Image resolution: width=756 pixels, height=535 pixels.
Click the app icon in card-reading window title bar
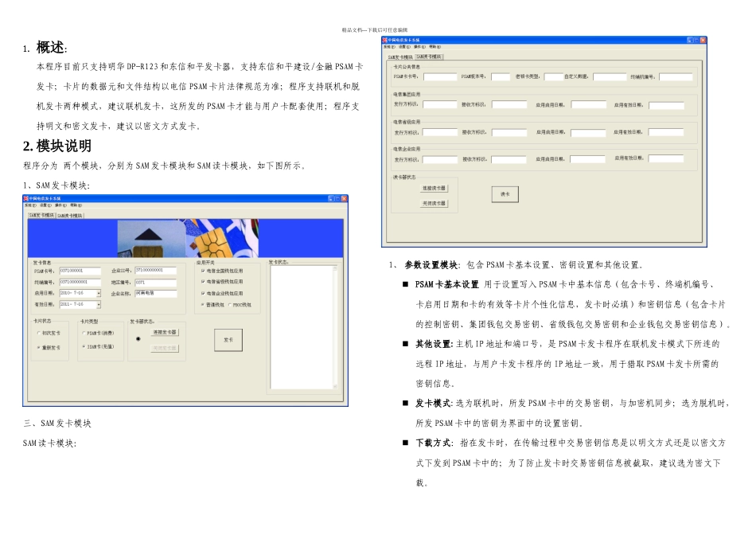click(385, 40)
